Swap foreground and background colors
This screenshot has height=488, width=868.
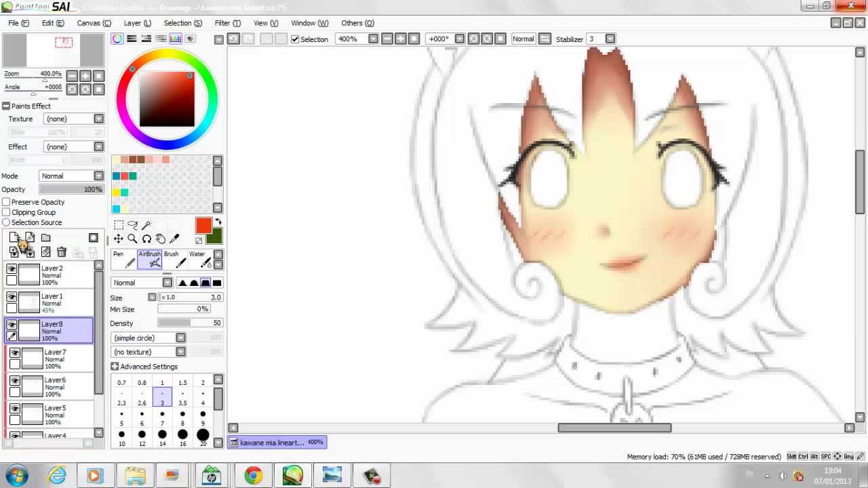(x=218, y=222)
